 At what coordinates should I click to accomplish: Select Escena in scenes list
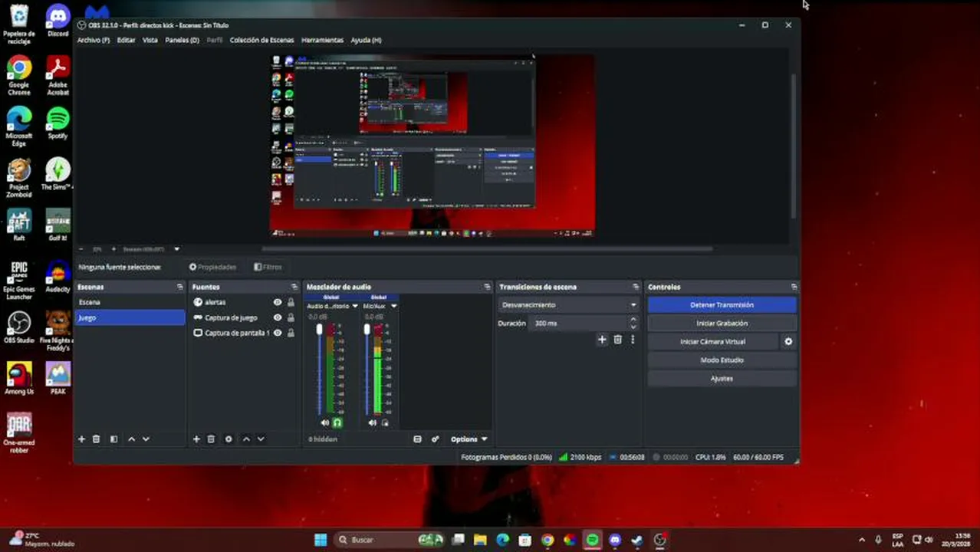tap(130, 302)
